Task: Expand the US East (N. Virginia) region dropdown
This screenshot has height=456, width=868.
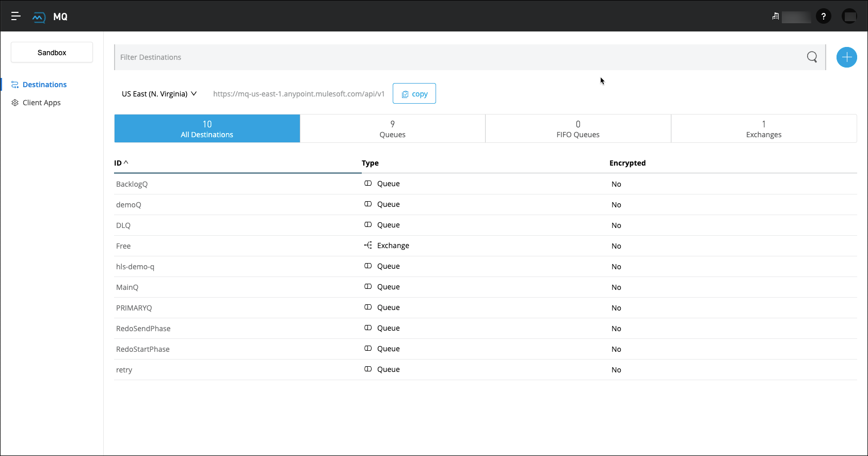Action: coord(159,94)
